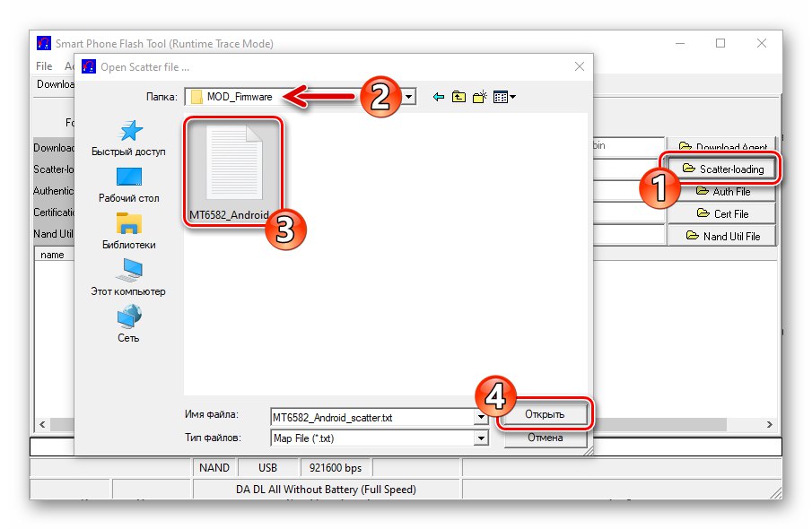Click the green back arrow icon

tap(439, 97)
